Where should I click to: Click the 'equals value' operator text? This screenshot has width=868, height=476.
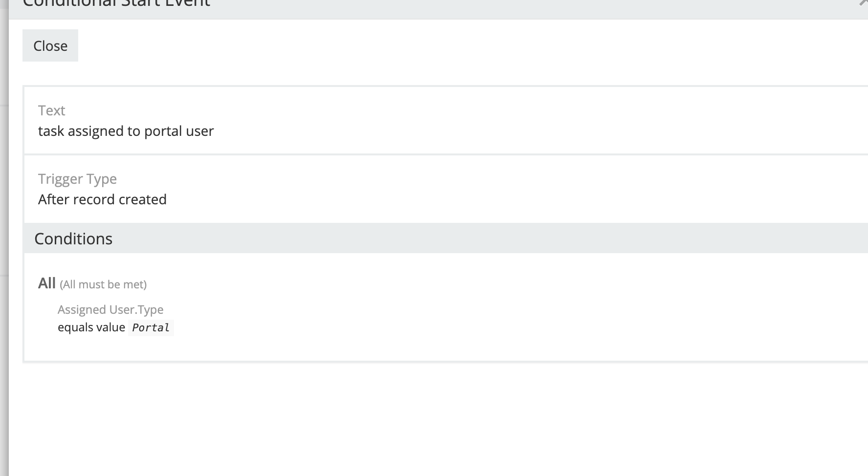coord(91,327)
